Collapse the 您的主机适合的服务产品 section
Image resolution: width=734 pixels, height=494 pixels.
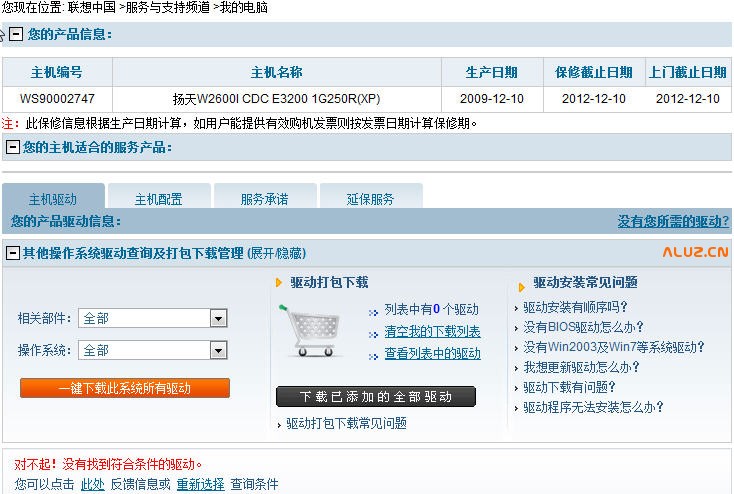click(x=12, y=147)
